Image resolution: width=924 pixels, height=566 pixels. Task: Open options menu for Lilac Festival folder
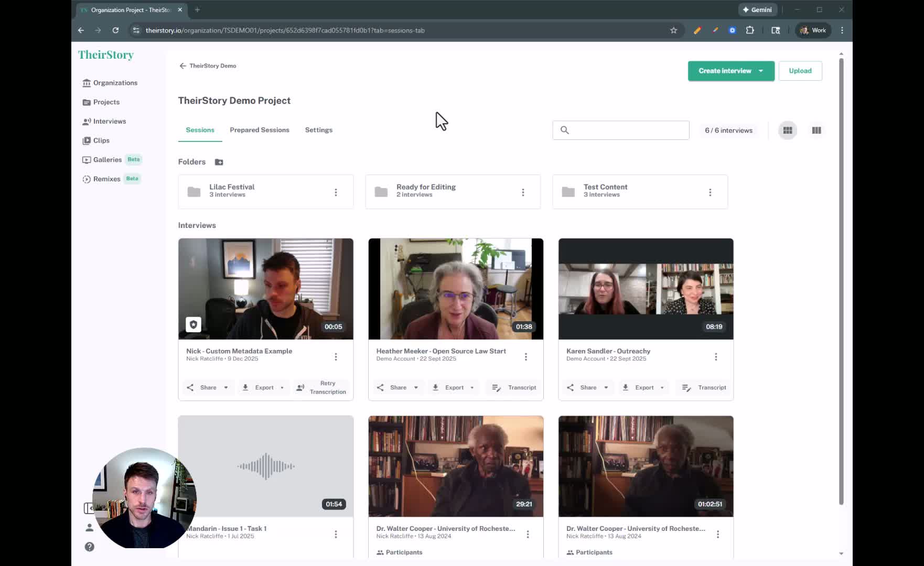[336, 192]
